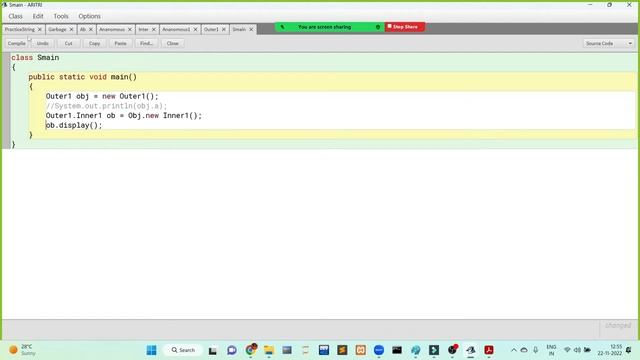Select the Smain tab
The image size is (640, 360).
tap(239, 29)
